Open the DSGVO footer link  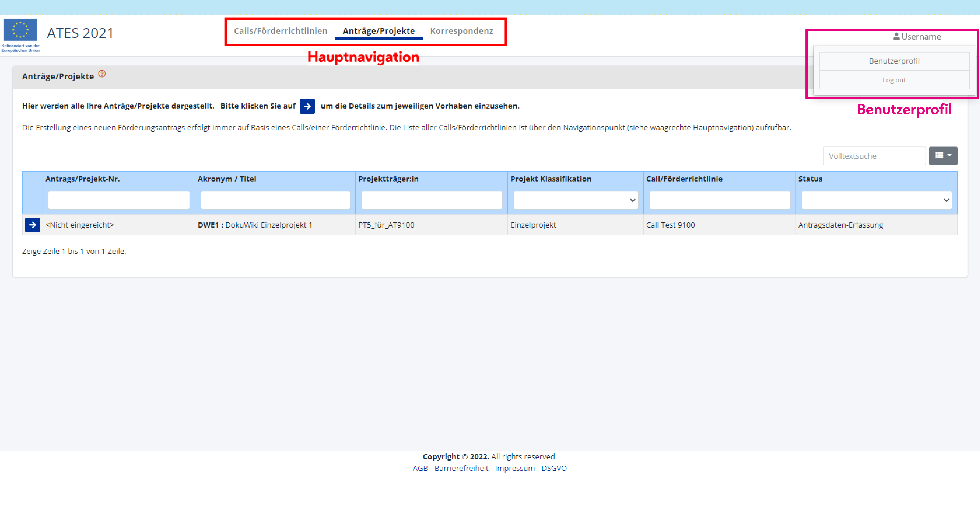click(554, 468)
